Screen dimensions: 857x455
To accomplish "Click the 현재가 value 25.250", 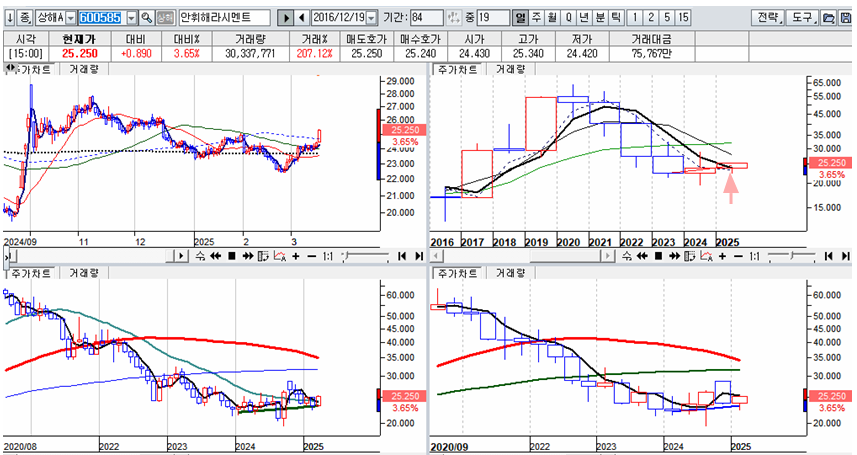I will coord(80,54).
